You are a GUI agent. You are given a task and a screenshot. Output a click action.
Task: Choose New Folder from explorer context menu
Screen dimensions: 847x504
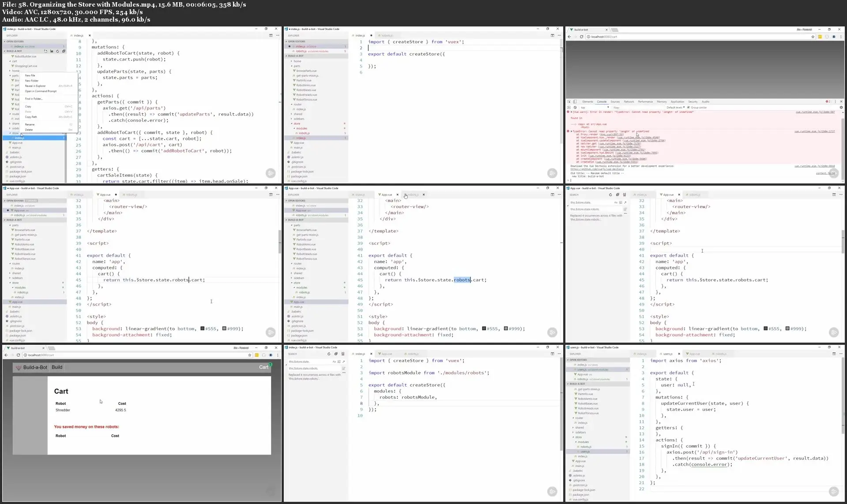pos(32,81)
